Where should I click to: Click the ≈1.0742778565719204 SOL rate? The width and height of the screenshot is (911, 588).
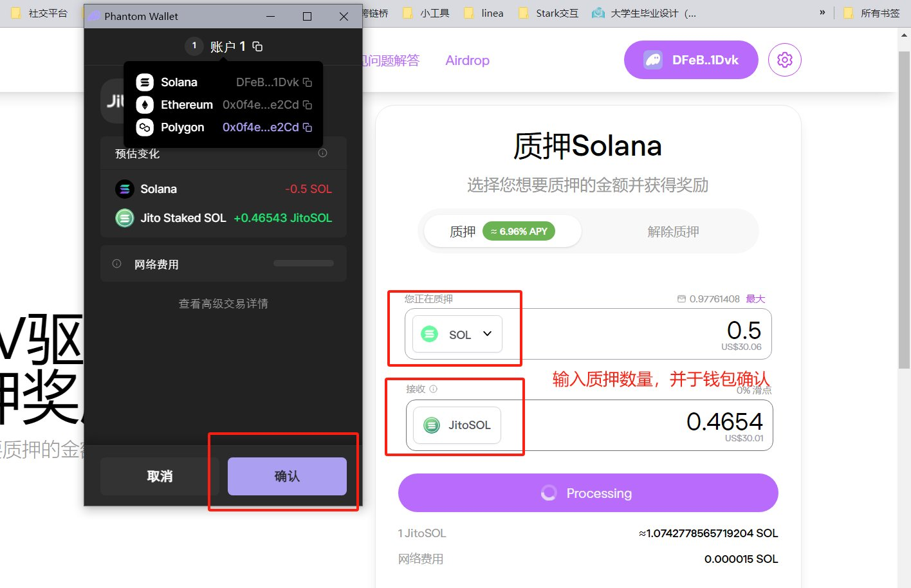[708, 533]
